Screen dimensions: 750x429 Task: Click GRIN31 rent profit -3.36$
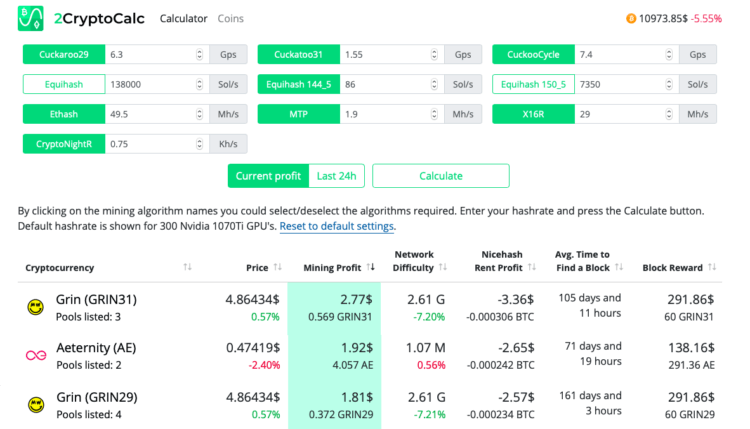point(516,300)
